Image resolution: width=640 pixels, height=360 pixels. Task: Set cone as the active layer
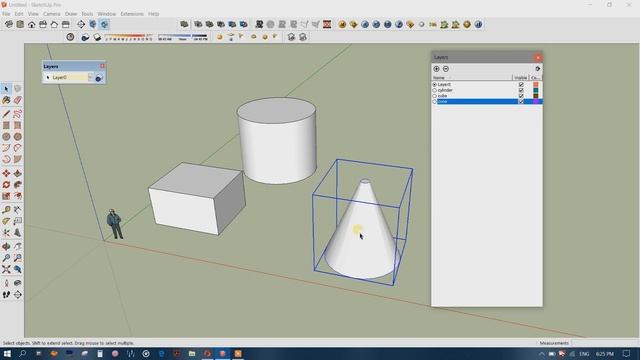(x=435, y=102)
